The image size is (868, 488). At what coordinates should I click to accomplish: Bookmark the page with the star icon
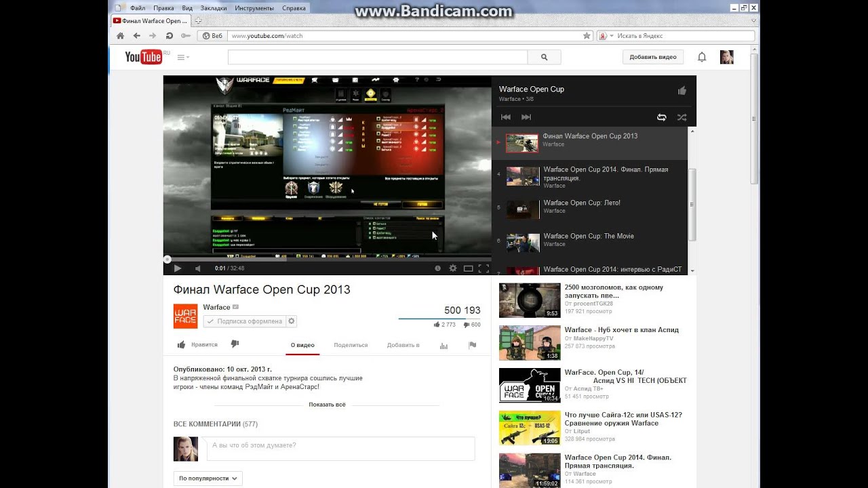[587, 36]
